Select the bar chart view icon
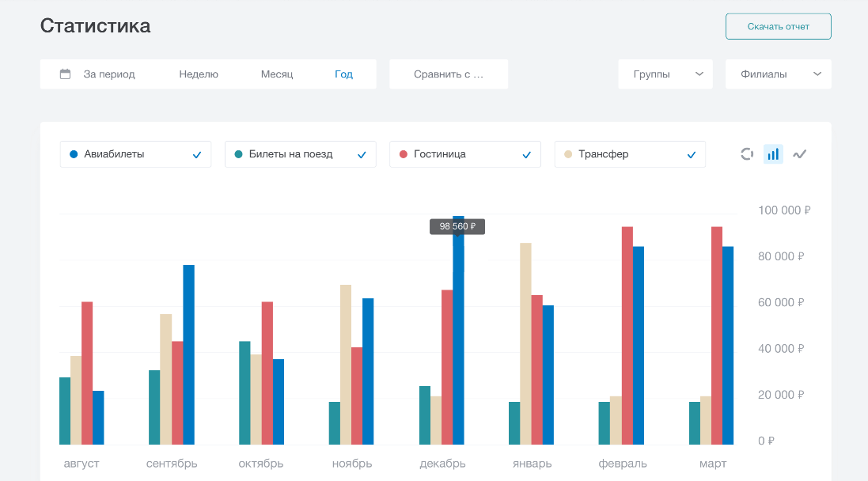Screen dimensions: 868x481 pos(773,154)
